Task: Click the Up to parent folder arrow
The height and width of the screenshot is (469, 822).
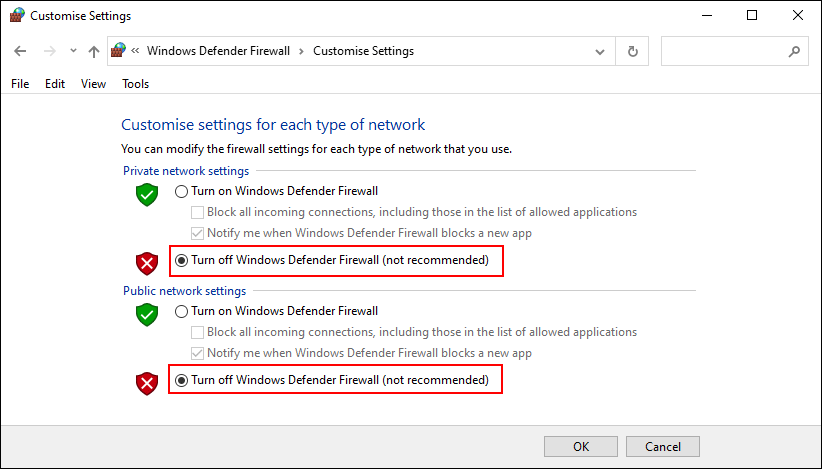Action: coord(93,51)
